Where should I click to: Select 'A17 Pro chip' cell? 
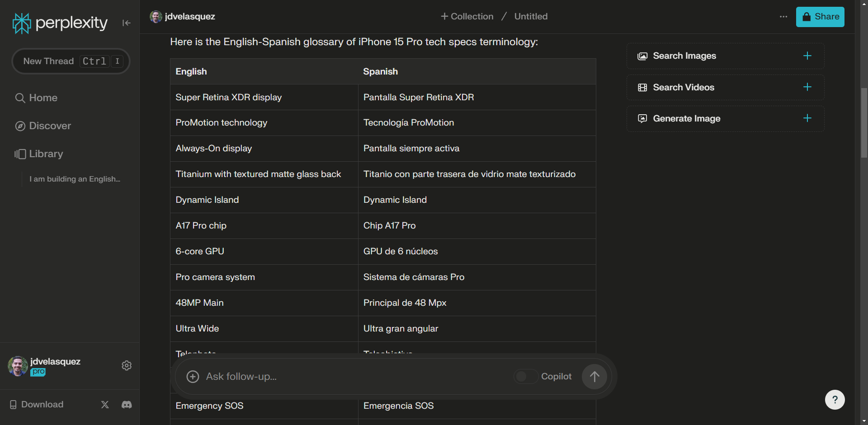tap(264, 226)
